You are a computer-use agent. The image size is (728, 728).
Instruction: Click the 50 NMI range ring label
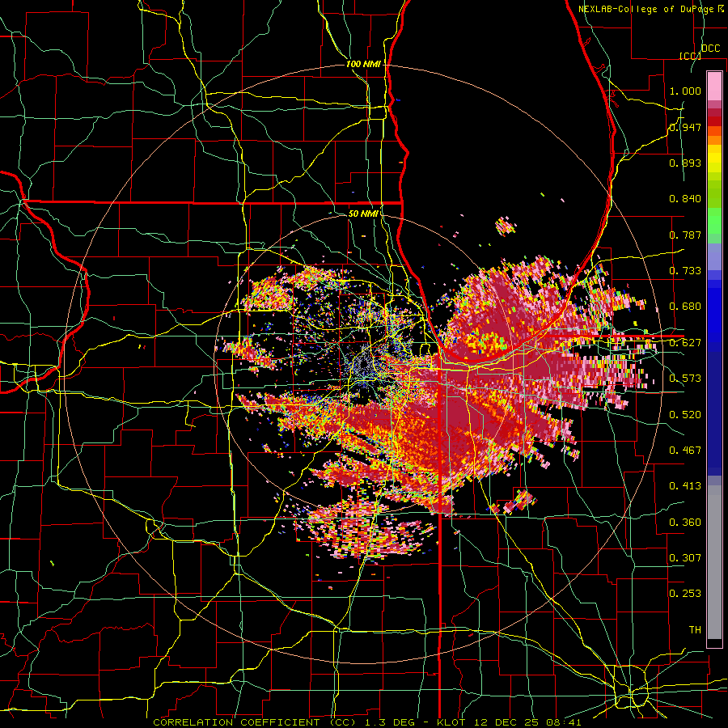363,214
